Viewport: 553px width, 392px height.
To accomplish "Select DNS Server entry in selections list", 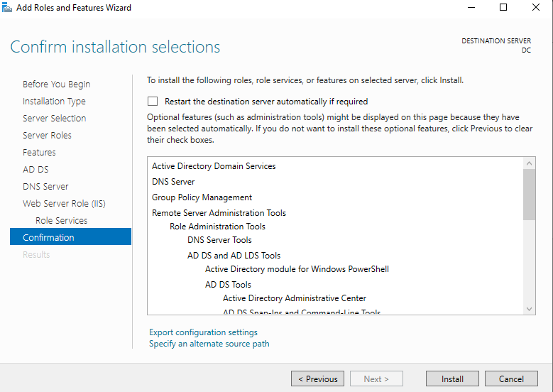I will (x=173, y=182).
